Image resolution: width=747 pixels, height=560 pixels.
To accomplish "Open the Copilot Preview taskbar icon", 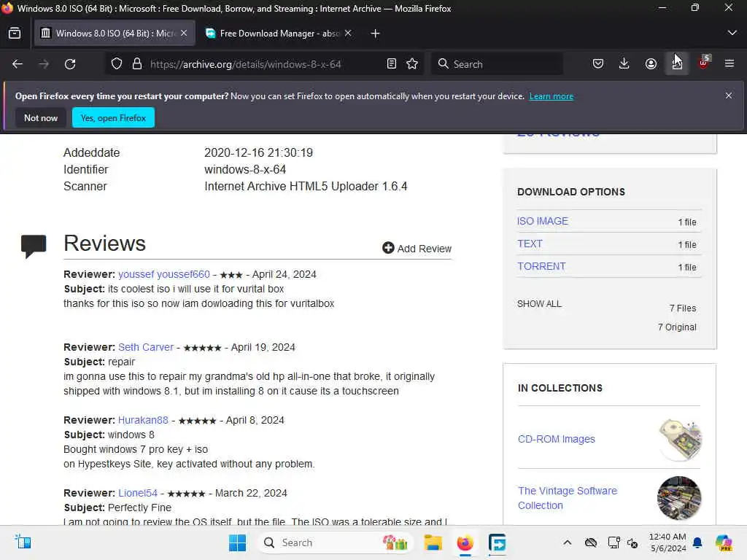I will 724,542.
